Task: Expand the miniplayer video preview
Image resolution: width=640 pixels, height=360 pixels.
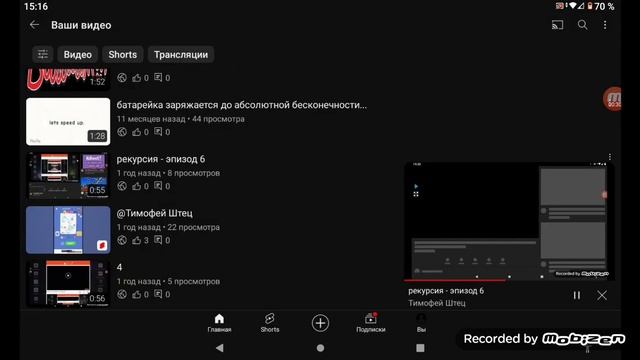Action: point(508,221)
